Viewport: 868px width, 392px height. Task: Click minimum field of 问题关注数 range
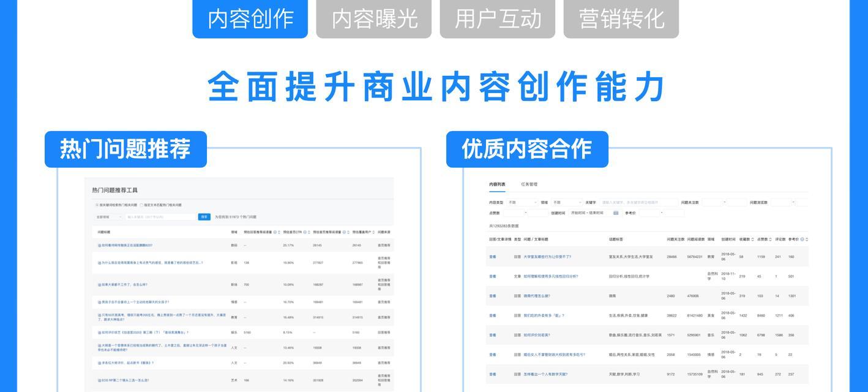(x=712, y=202)
